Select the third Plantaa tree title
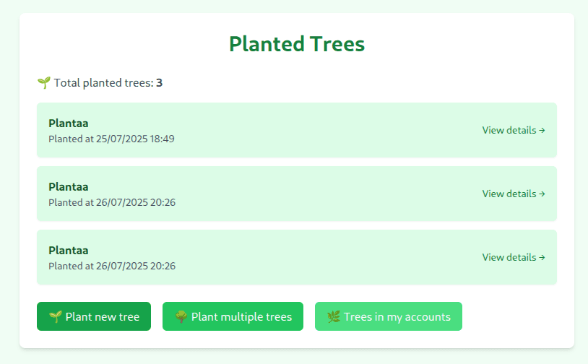Viewport: 588px width, 364px height. point(68,251)
